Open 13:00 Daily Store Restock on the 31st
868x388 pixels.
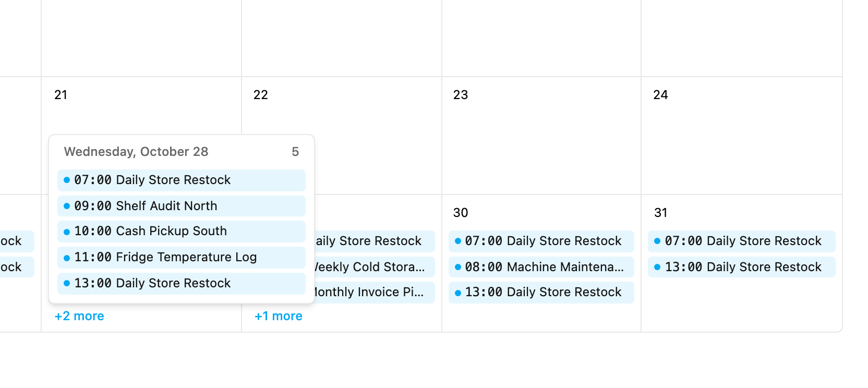point(741,267)
